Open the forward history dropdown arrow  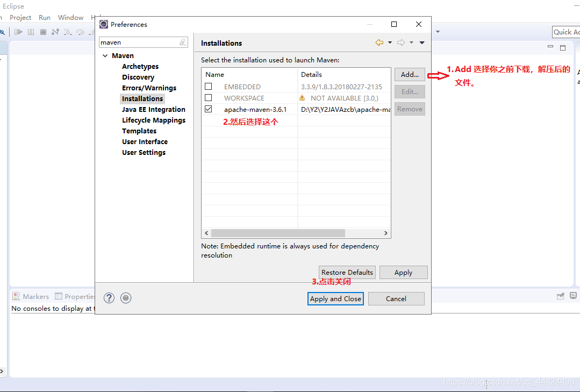coord(411,42)
